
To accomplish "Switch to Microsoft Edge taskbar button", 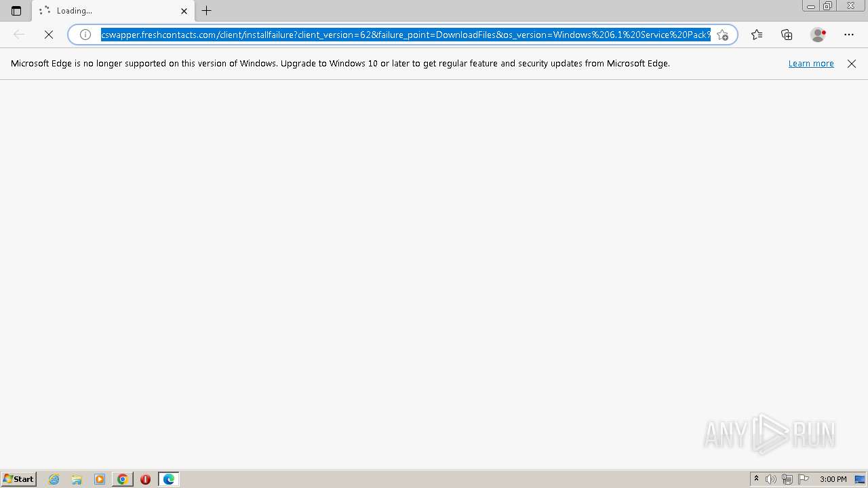I will pos(169,479).
